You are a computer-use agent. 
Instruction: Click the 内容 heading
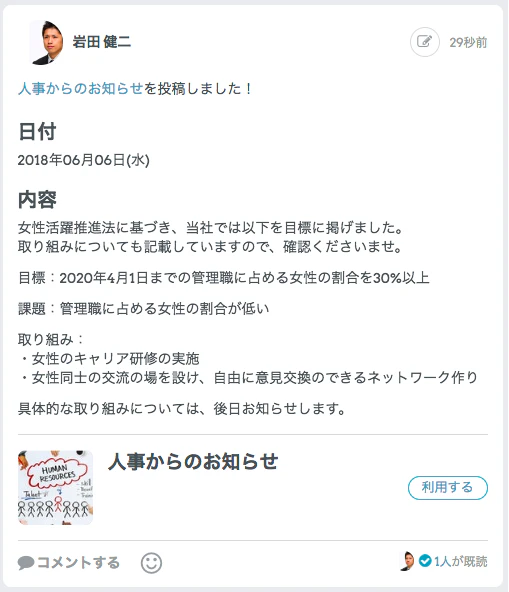pyautogui.click(x=37, y=200)
